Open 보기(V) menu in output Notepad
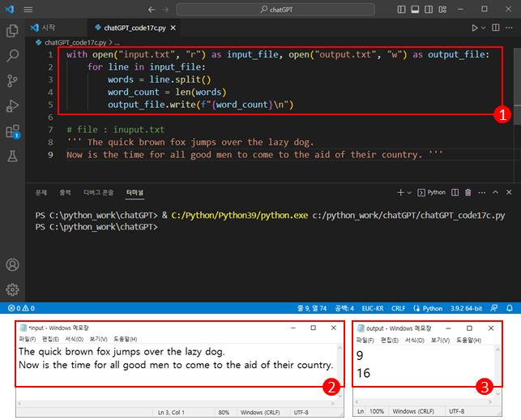The image size is (521, 420). pos(440,340)
